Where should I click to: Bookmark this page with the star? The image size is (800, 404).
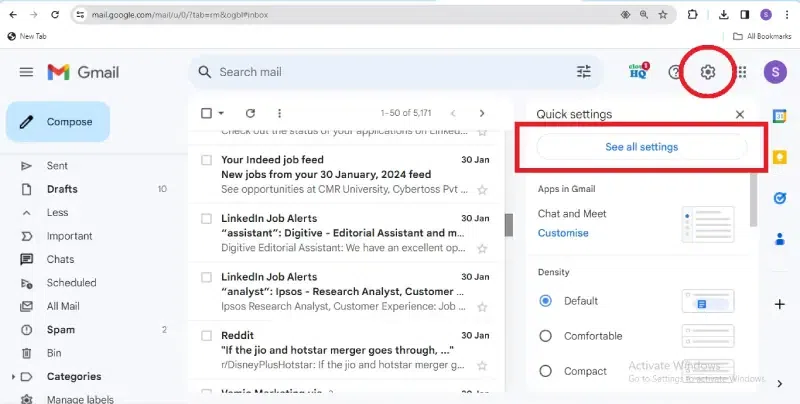[663, 15]
